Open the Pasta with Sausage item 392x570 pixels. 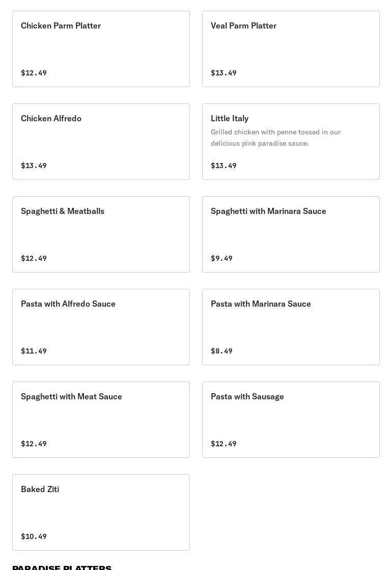coord(291,420)
